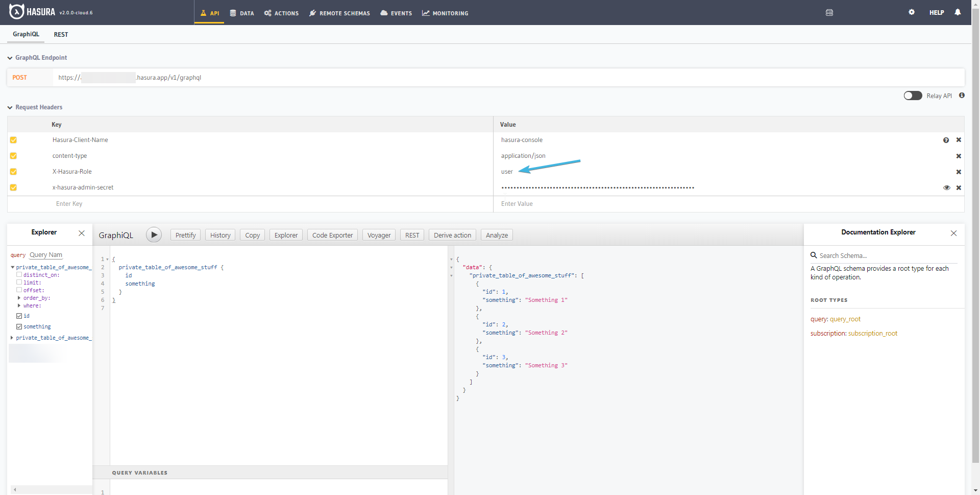Screen dimensions: 980x495
Task: Collapse the GraphQL Endpoint section
Action: [x=10, y=58]
